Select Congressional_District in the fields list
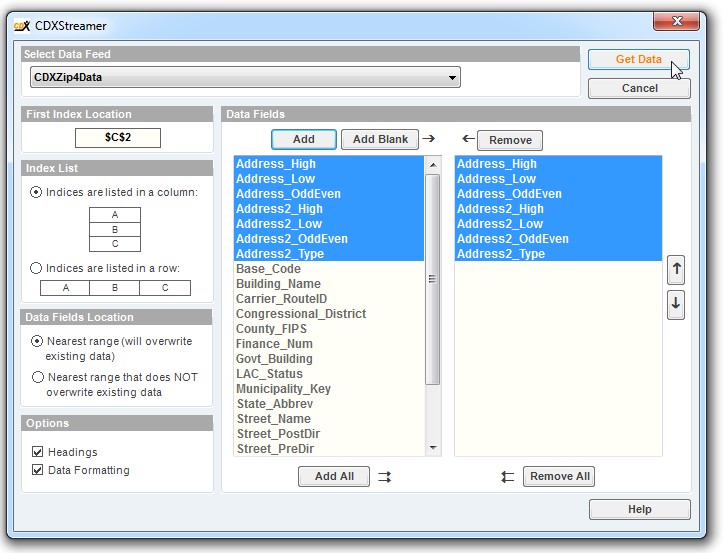724x553 pixels. (301, 314)
